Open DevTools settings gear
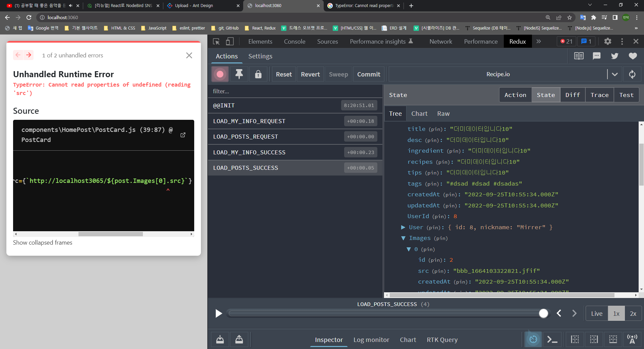Viewport: 644px width, 349px height. [608, 41]
